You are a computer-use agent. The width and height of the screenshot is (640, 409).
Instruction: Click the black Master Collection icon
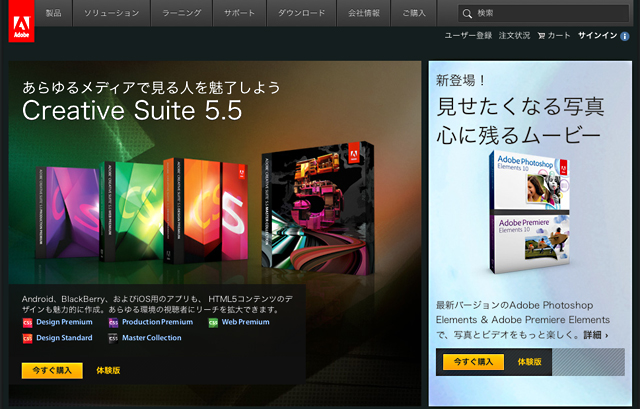click(113, 338)
